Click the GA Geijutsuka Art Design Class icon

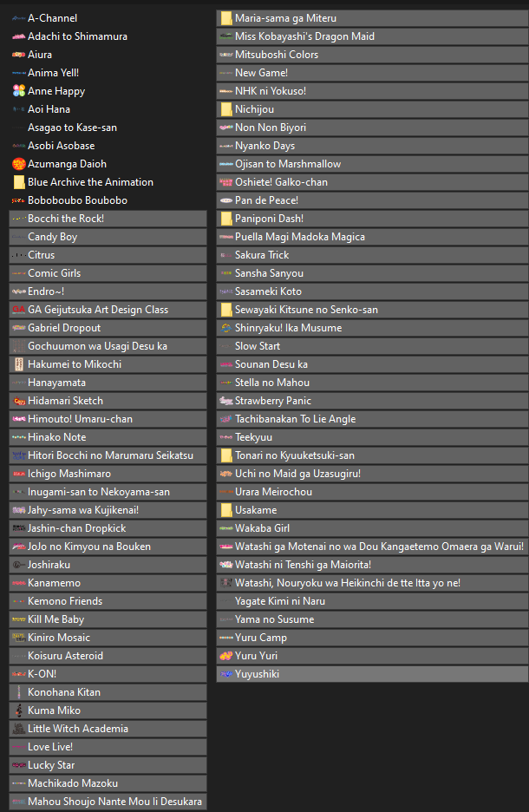(x=18, y=310)
